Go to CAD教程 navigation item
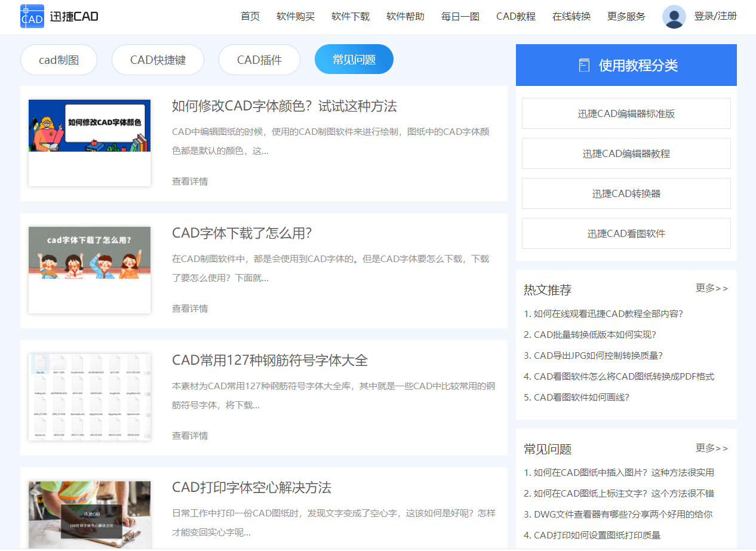 (x=515, y=17)
